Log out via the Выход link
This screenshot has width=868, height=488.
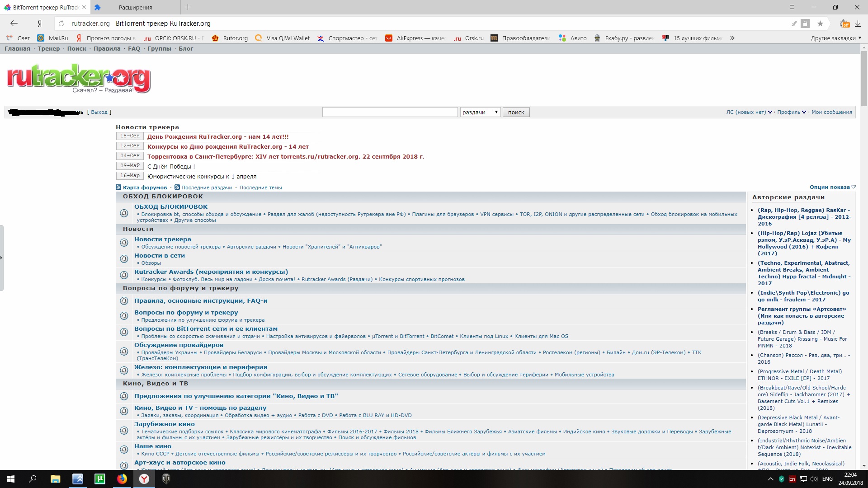99,112
